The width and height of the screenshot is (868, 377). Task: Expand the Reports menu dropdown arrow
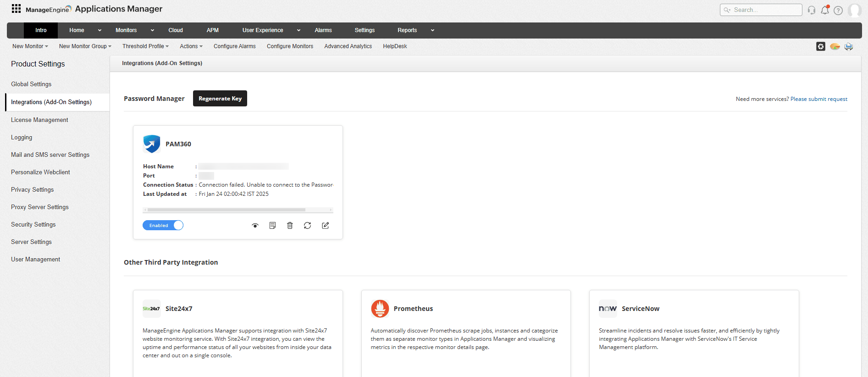point(432,30)
